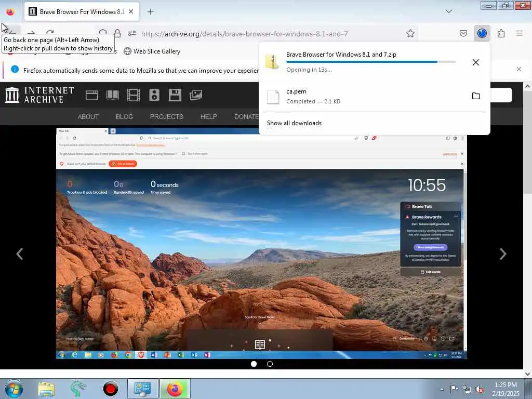Viewport: 532px width, 399px height.
Task: Open Save to Pocket icon
Action: 463,33
